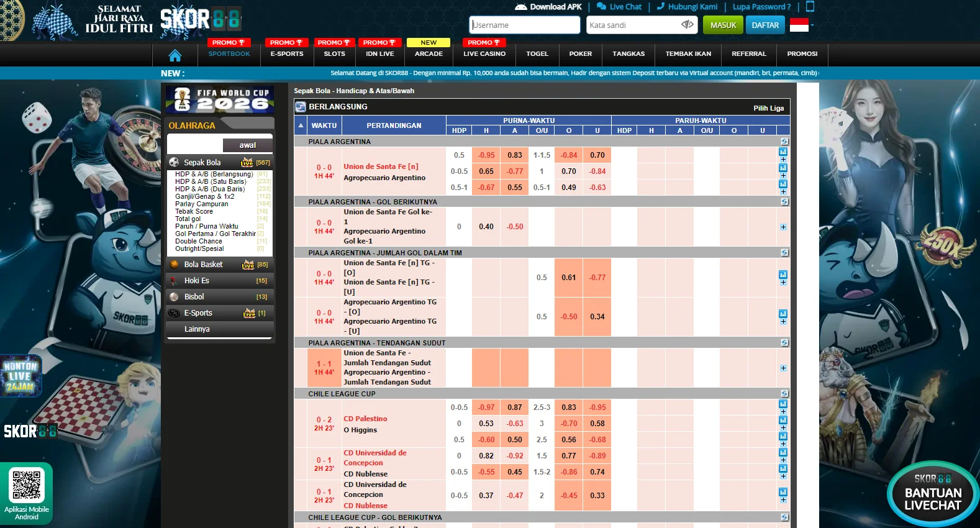Refresh JUMLAH GOL DALAM TIM section
The height and width of the screenshot is (528, 980).
(x=784, y=253)
